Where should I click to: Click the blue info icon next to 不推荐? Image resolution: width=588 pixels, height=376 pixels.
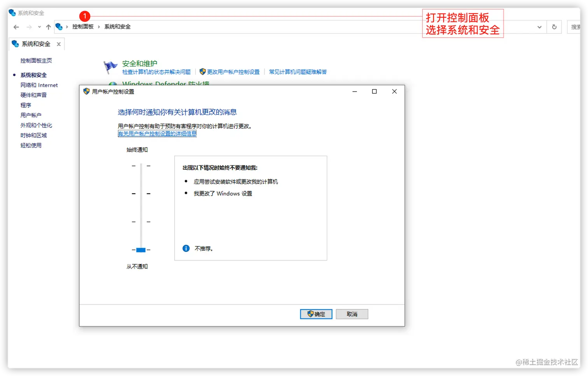coord(185,248)
